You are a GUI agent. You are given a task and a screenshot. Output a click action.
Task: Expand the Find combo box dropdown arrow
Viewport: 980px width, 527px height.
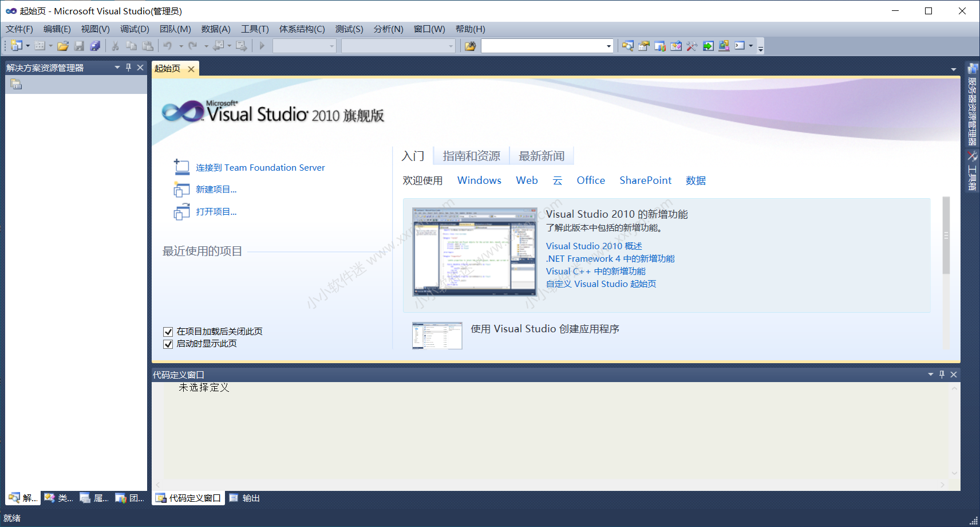tap(608, 46)
